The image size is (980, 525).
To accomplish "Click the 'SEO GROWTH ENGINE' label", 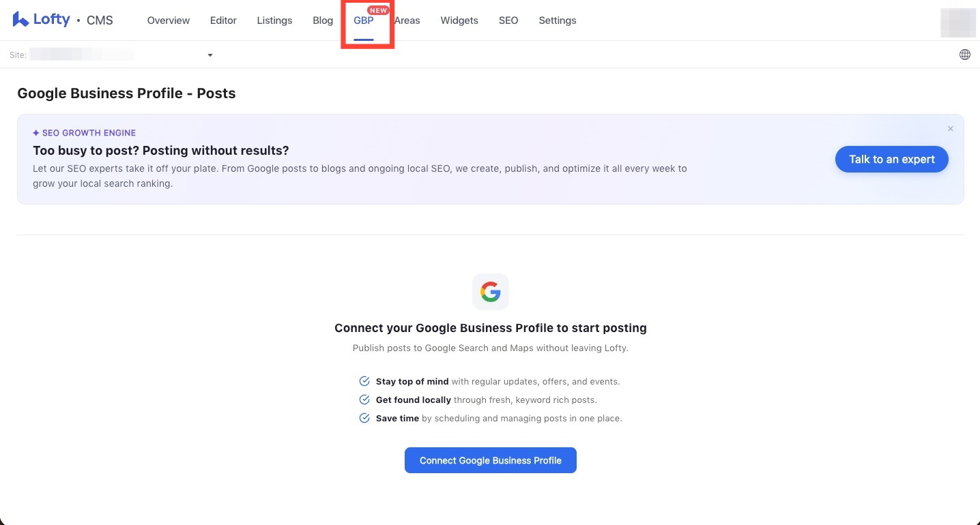I will click(x=85, y=133).
